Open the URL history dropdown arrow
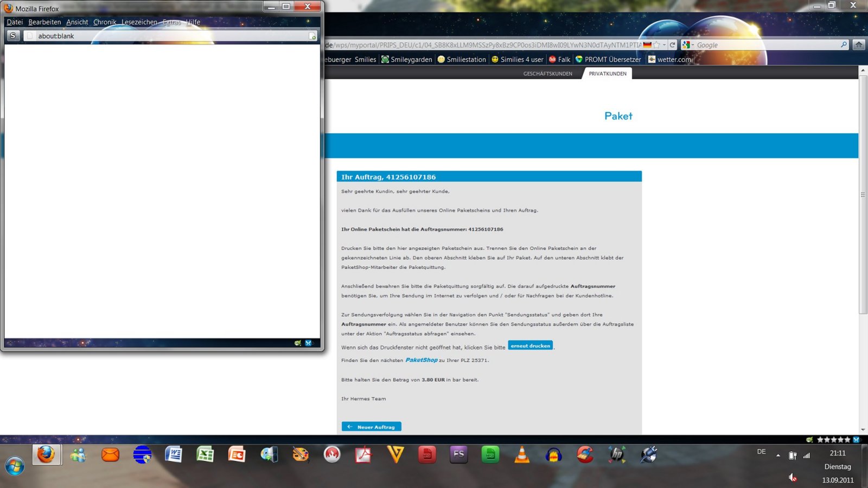This screenshot has height=488, width=868. tap(664, 45)
